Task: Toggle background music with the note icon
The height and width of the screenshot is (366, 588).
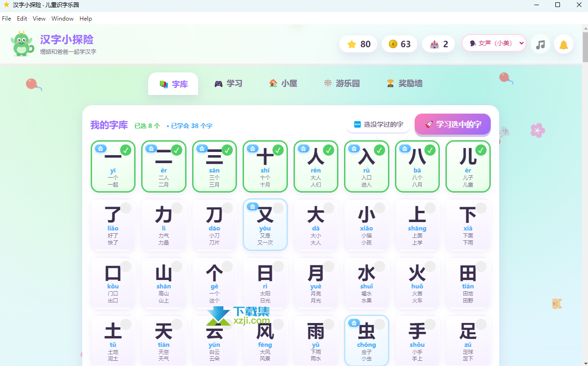Action: tap(540, 44)
